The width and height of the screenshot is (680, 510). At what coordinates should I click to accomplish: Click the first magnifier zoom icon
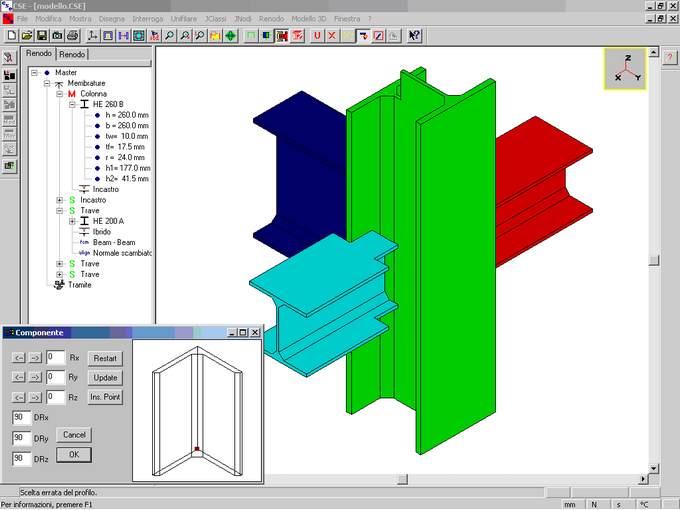169,36
